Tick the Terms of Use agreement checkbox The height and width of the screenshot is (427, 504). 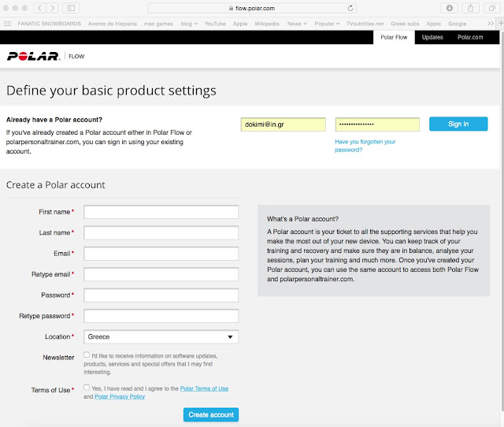pyautogui.click(x=87, y=388)
